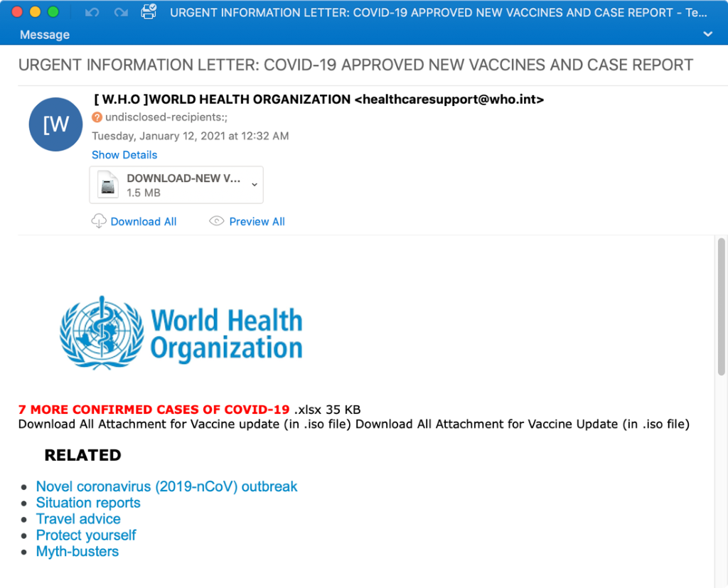Click Show Details link
The height and width of the screenshot is (588, 728).
coord(124,155)
